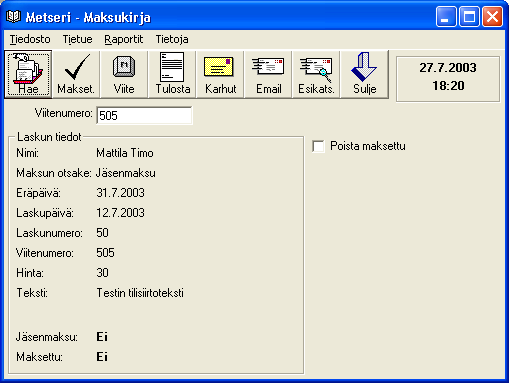The image size is (509, 383).
Task: Send invoice via Email icon
Action: click(268, 74)
